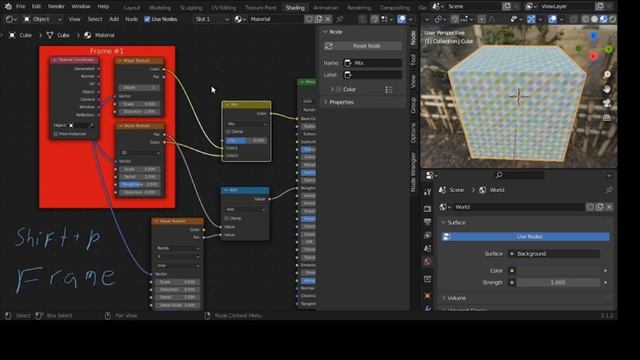Viewport: 640px width, 360px height.
Task: Click Cube object in node breadcrumb
Action: (x=21, y=35)
